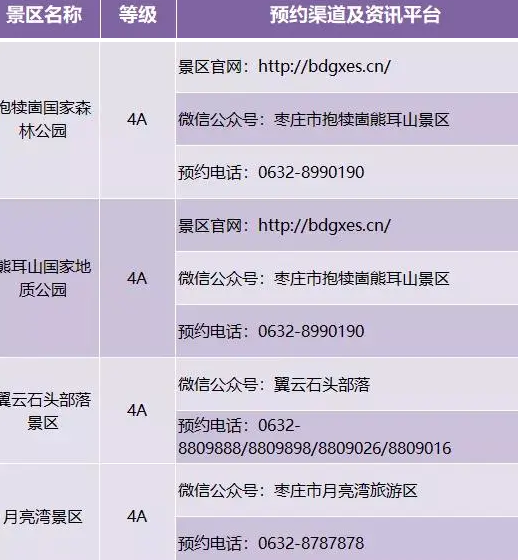This screenshot has height=560, width=518.
Task: Click the WeChat account row under 抱犊崮国家森林公园
Action: pyautogui.click(x=347, y=119)
